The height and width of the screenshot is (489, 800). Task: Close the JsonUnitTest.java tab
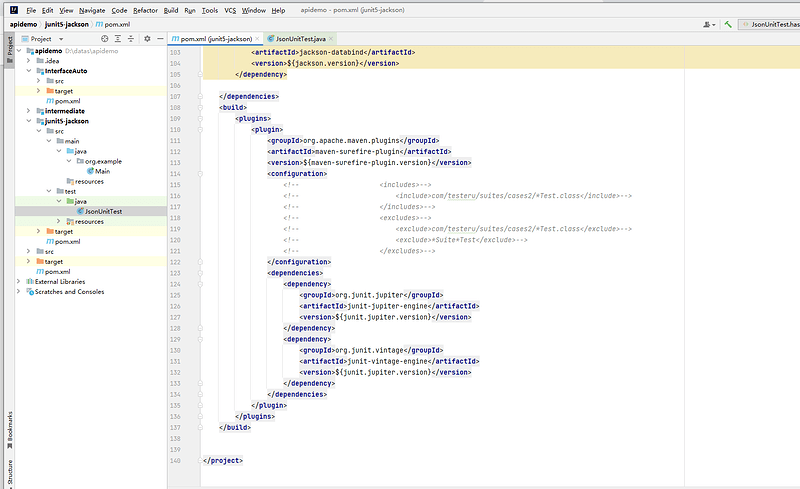pos(331,39)
